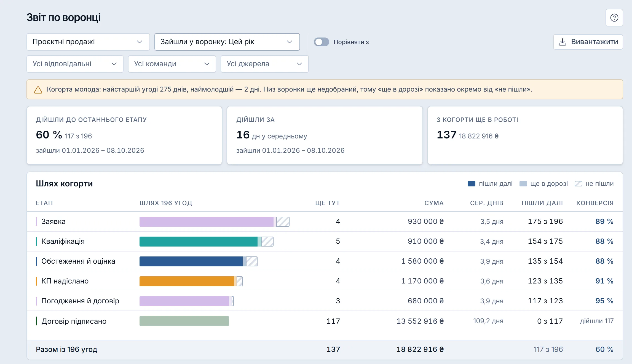The image size is (632, 364).
Task: Click the 13 552 916 ₴ sum
Action: [x=420, y=321]
